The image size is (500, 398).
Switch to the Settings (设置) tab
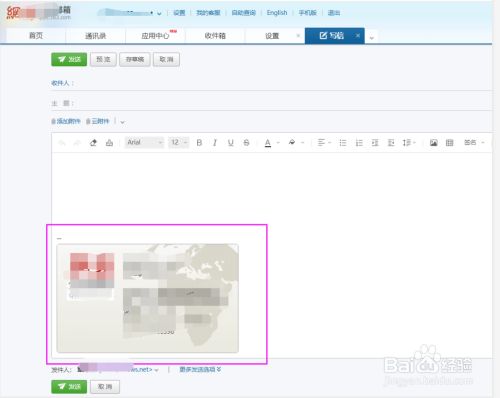(272, 36)
